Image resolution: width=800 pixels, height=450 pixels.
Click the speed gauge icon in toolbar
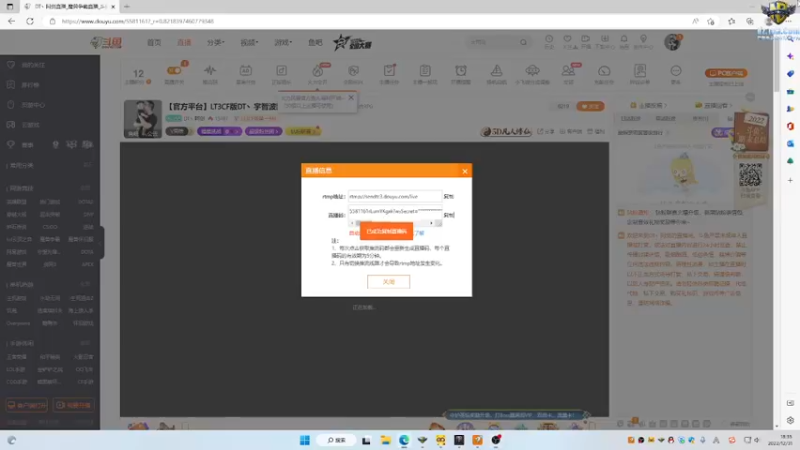tap(604, 71)
